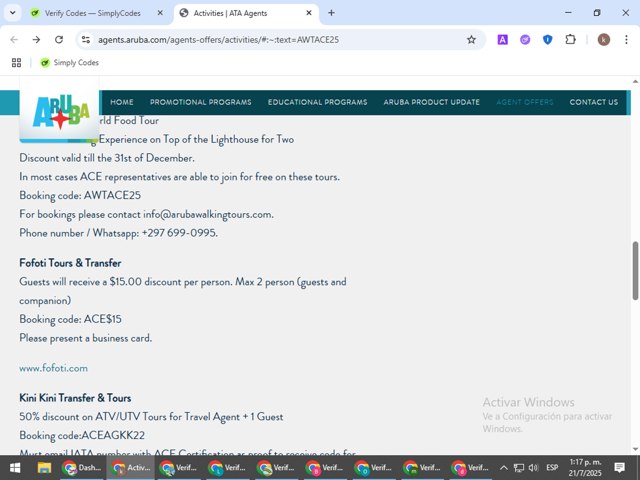
Task: Click the Aruba logo
Action: tap(60, 110)
